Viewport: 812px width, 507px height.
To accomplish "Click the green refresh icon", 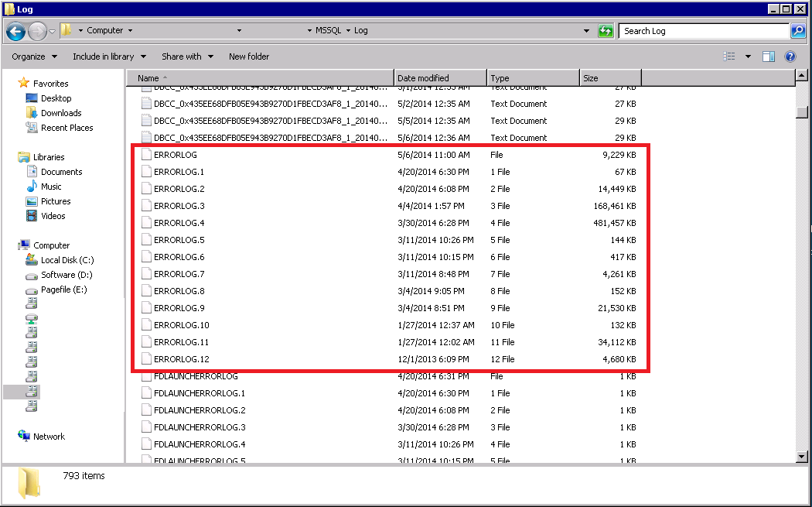I will [x=606, y=31].
